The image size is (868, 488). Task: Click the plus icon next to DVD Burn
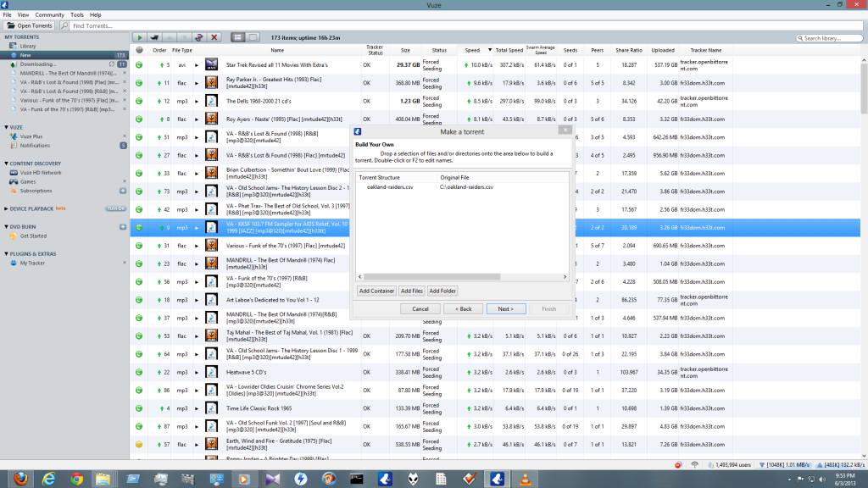(123, 227)
